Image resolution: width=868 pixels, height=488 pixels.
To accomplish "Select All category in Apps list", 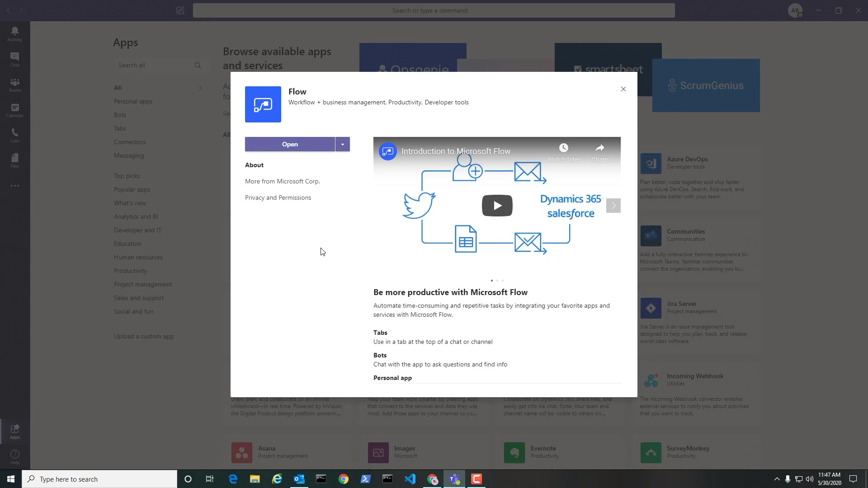I will 118,88.
